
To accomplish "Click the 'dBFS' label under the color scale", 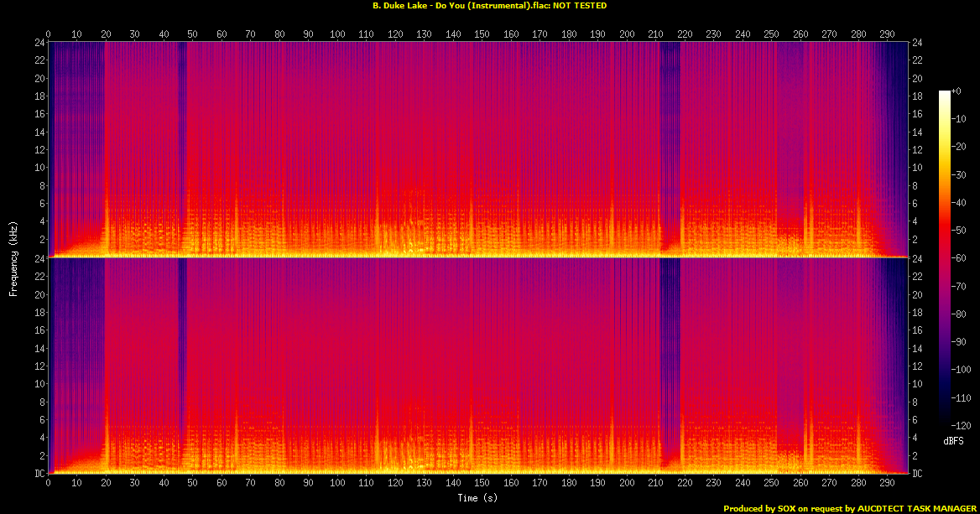I will [x=954, y=441].
